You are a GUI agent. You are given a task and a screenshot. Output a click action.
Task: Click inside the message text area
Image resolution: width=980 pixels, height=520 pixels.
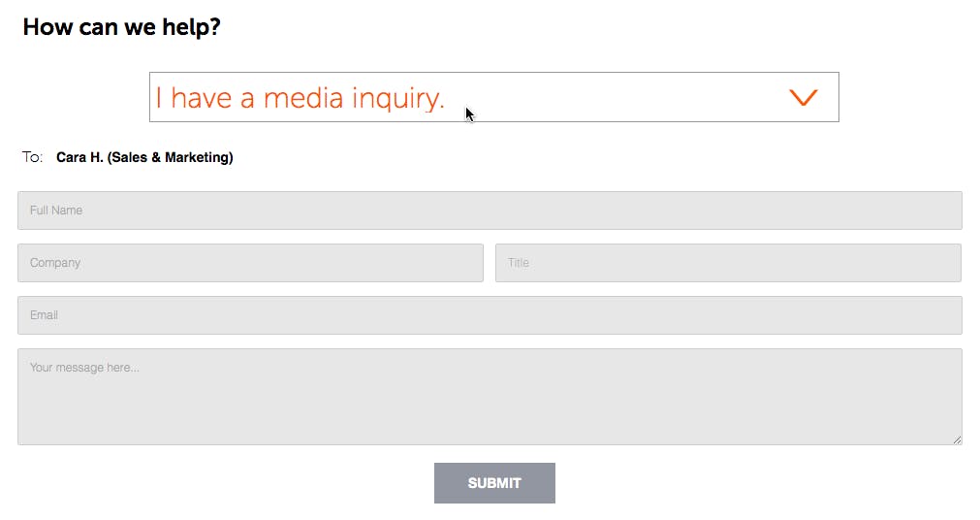[490, 397]
